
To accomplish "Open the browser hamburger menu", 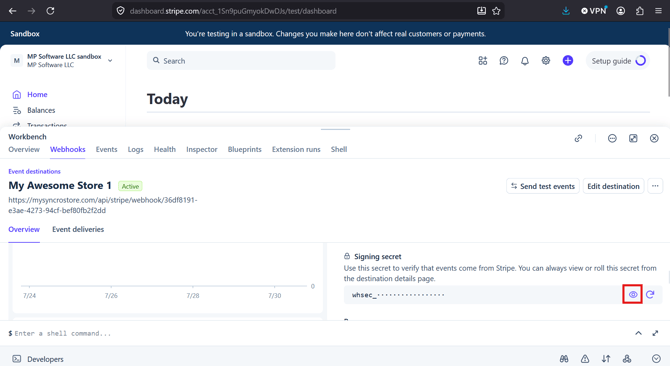I will [x=658, y=11].
